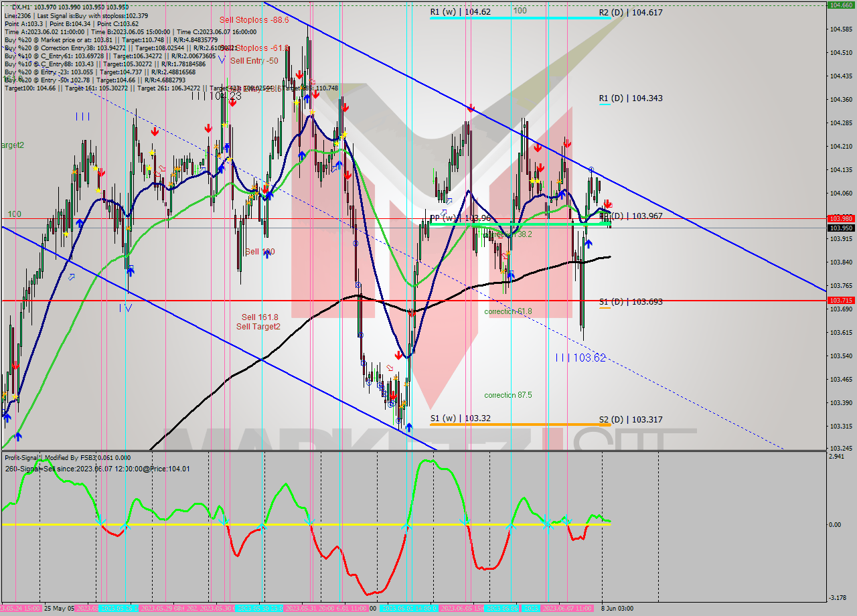Image resolution: width=857 pixels, height=616 pixels.
Task: Select the S1 (D) | 103.693 support label
Action: coord(631,301)
